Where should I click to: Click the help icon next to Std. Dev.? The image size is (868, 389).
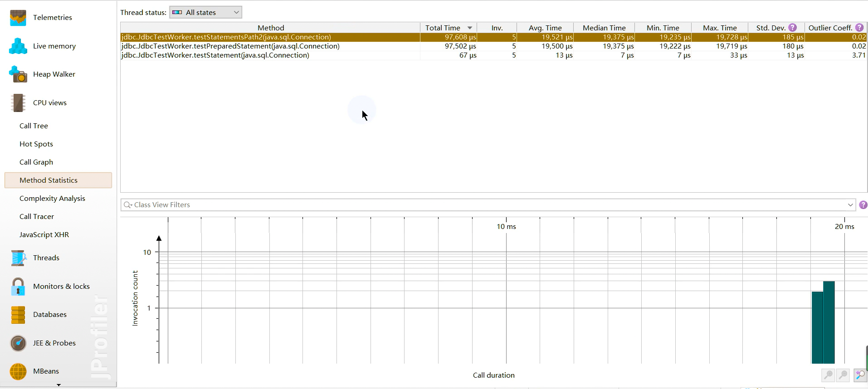(792, 28)
